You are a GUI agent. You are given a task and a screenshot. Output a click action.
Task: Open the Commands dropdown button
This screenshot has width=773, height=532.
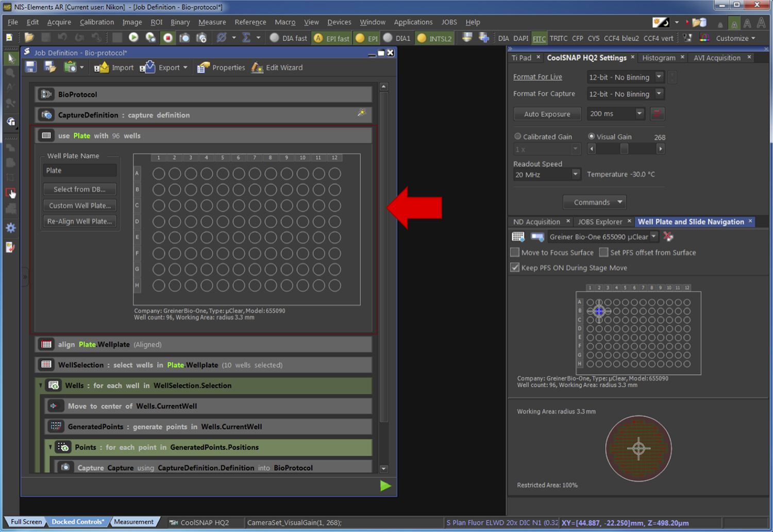coord(595,202)
